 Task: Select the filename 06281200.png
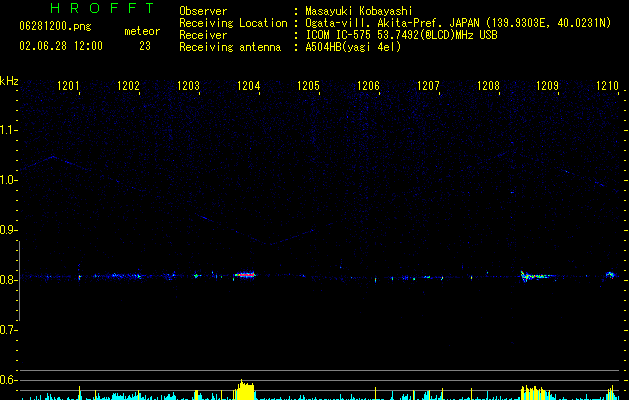[x=55, y=26]
